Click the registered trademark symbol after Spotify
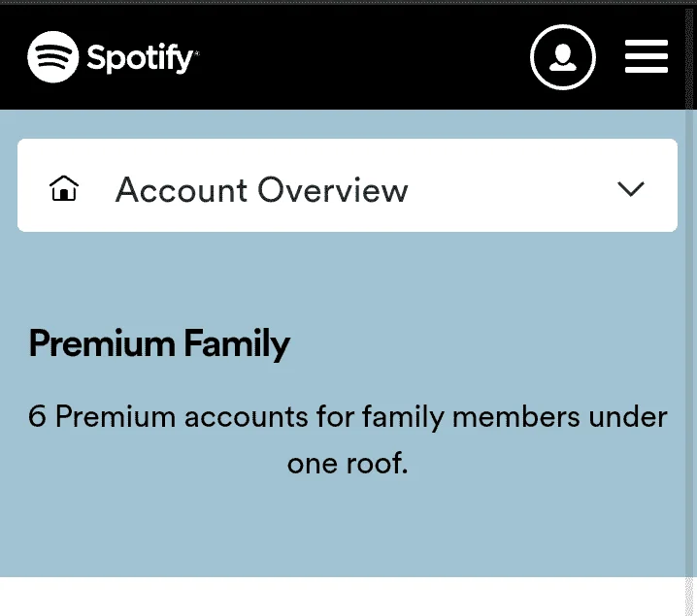Screen dimensions: 697x616 [197, 53]
